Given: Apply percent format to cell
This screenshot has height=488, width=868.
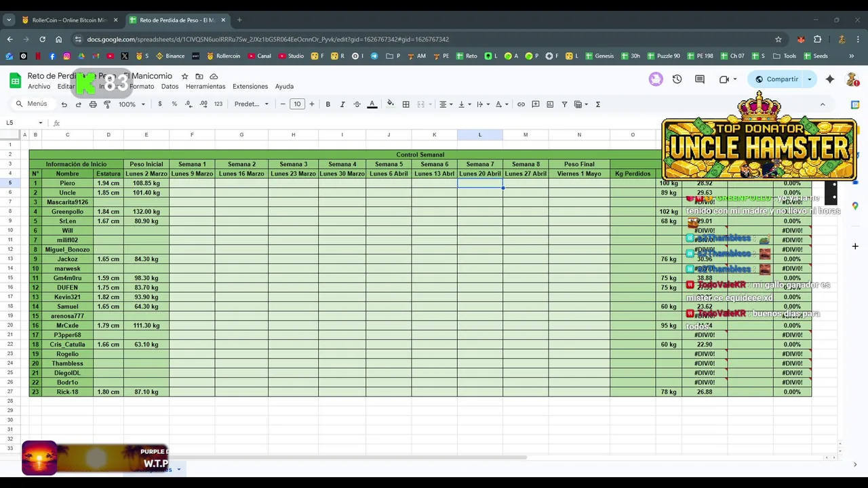Looking at the screenshot, I should pyautogui.click(x=174, y=104).
